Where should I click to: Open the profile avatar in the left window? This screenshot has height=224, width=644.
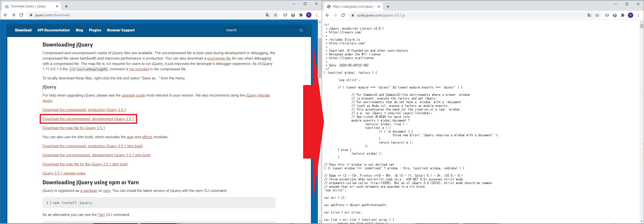[x=309, y=15]
